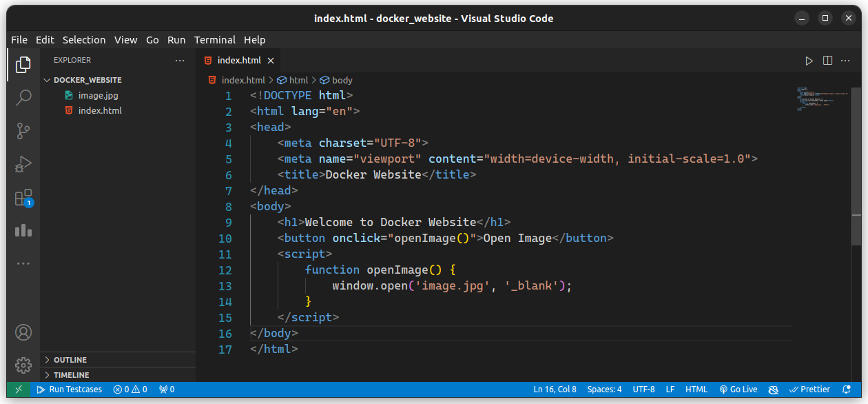
Task: Start Go Live server
Action: tap(738, 390)
